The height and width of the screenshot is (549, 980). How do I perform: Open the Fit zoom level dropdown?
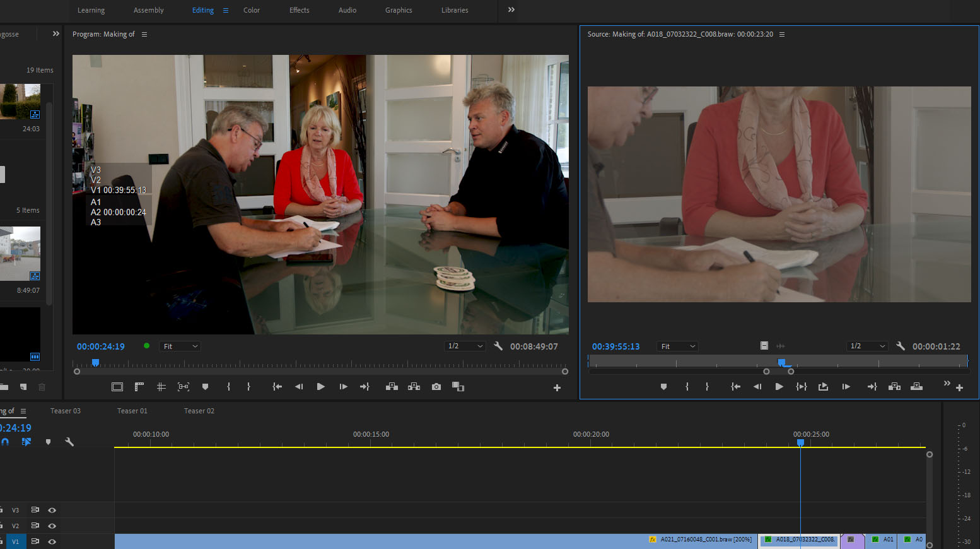point(180,346)
